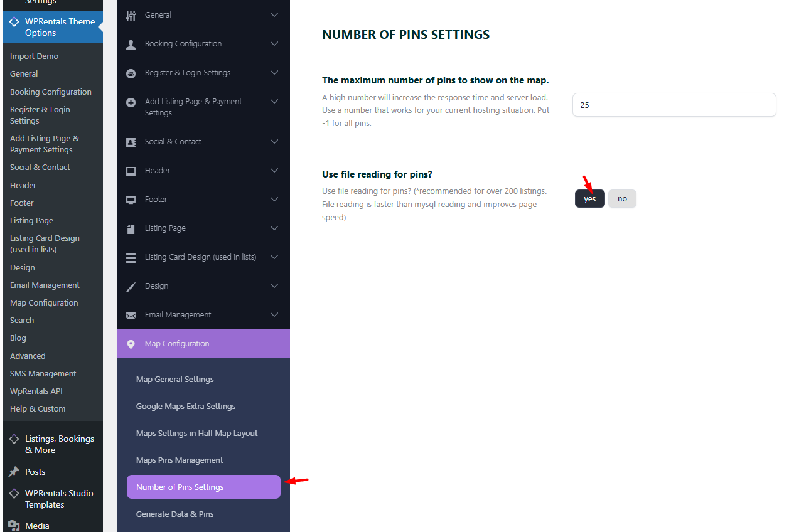Open Google Maps Extra Settings submenu
This screenshot has height=532, width=789.
186,406
